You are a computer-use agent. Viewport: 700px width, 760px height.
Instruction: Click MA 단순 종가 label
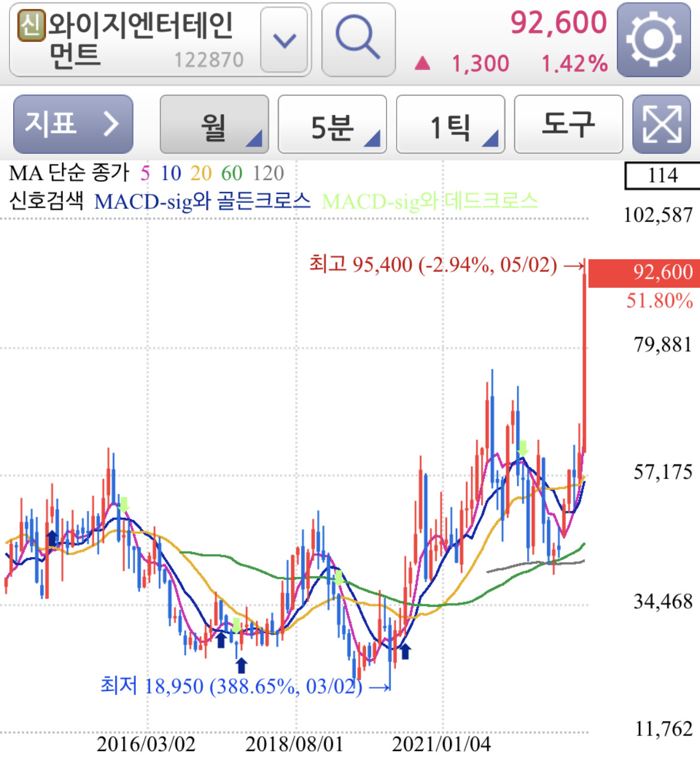(69, 173)
